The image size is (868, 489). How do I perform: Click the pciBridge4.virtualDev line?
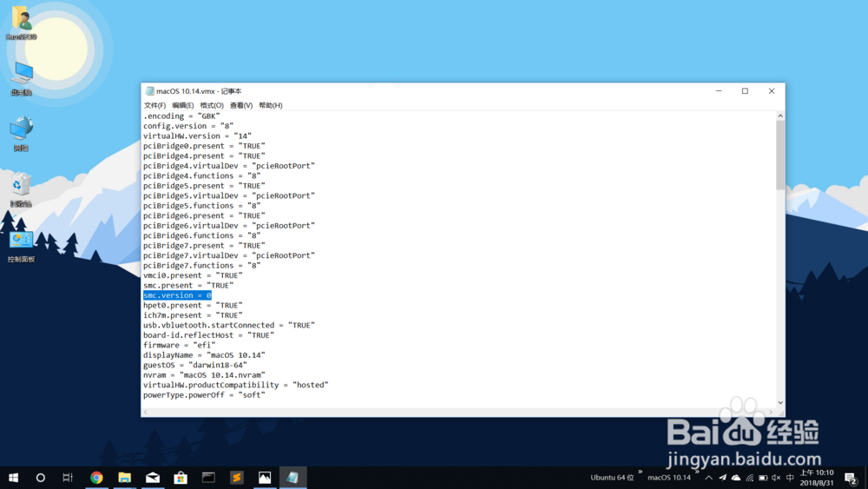[228, 166]
